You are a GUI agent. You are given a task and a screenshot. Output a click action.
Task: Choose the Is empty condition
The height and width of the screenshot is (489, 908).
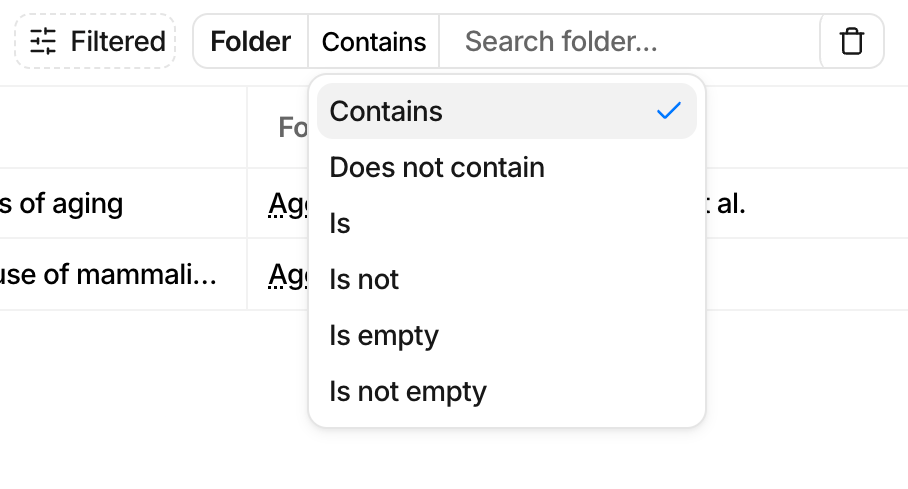pyautogui.click(x=384, y=335)
